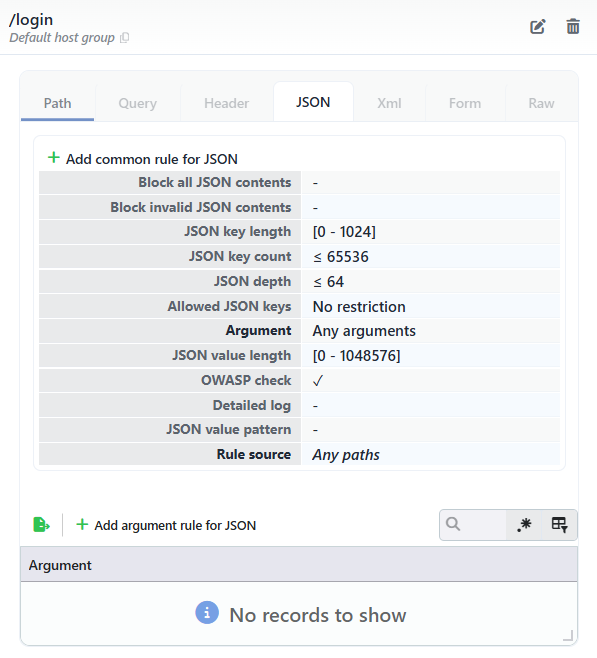Click the No restriction value

(x=359, y=307)
